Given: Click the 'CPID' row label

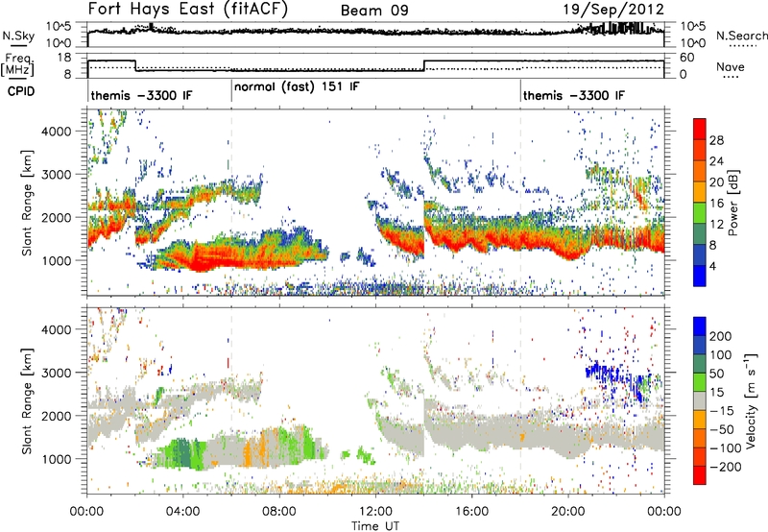Looking at the screenshot, I should pos(21,91).
